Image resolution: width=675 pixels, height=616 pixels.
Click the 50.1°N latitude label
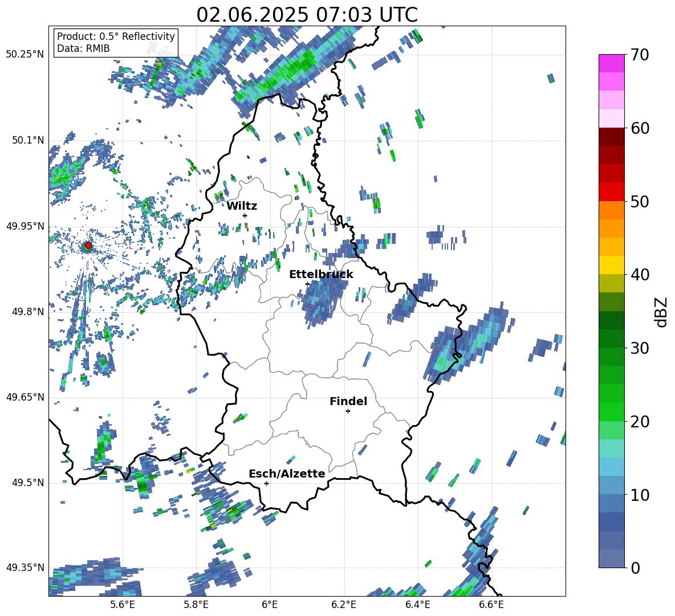29,140
